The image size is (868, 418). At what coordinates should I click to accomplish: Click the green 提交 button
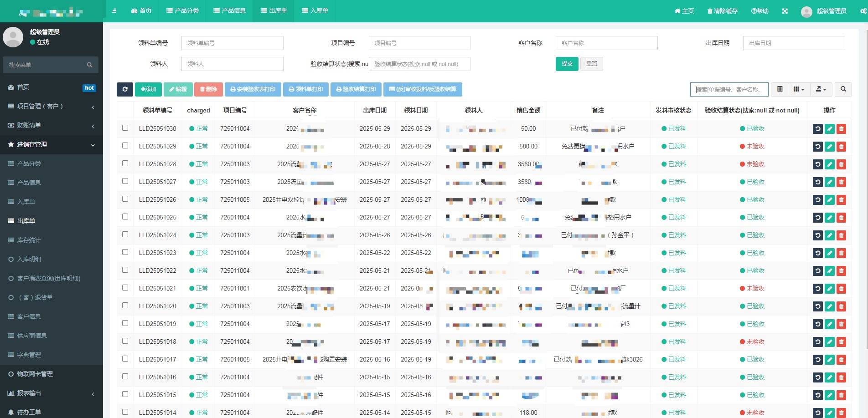(x=567, y=64)
